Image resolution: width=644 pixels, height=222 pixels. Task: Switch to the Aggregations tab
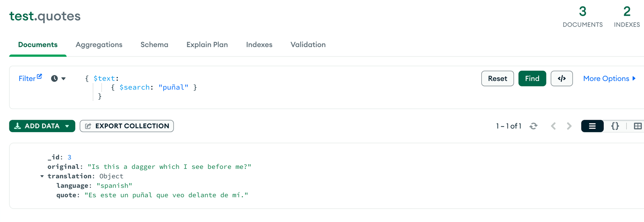point(99,45)
